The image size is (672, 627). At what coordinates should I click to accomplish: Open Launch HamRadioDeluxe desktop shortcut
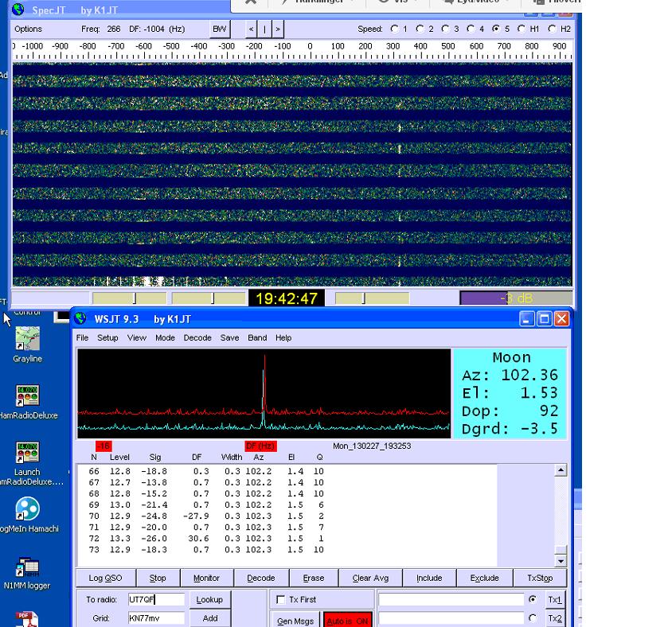pos(27,463)
